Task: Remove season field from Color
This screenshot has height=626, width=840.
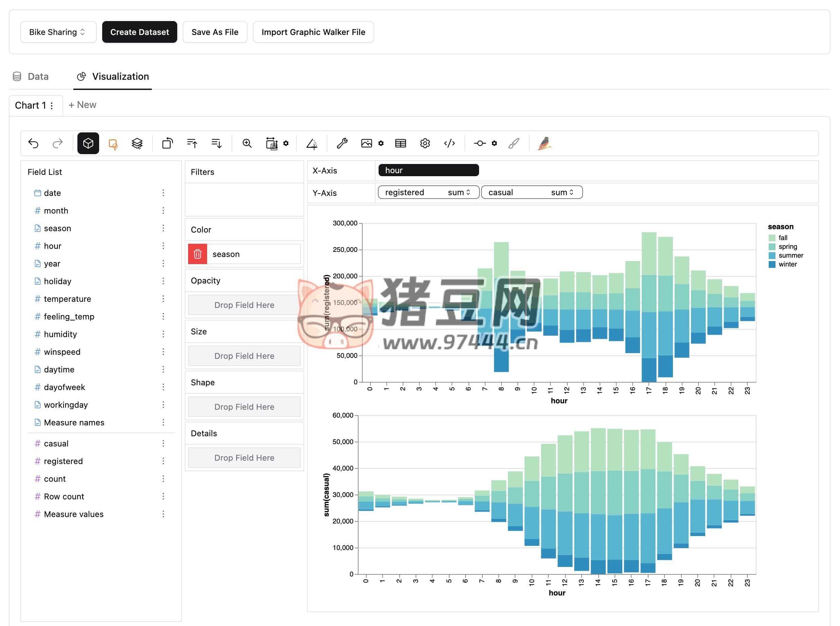Action: click(197, 254)
